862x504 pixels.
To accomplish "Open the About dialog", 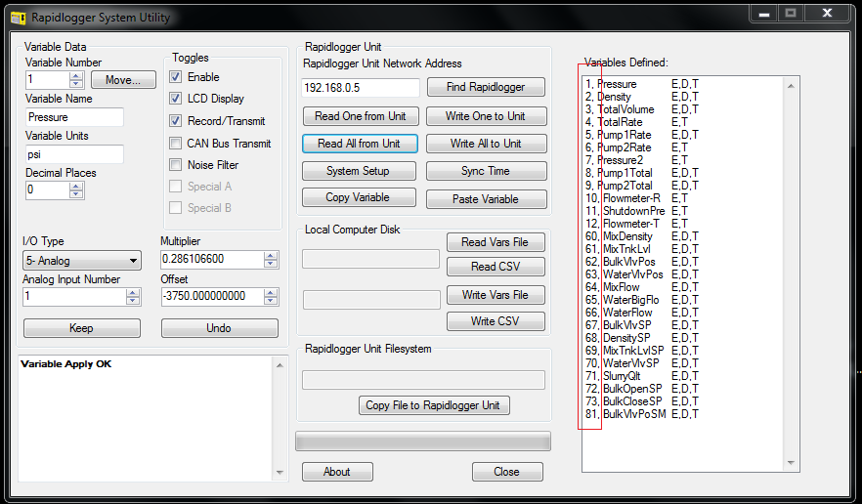I will pyautogui.click(x=337, y=472).
